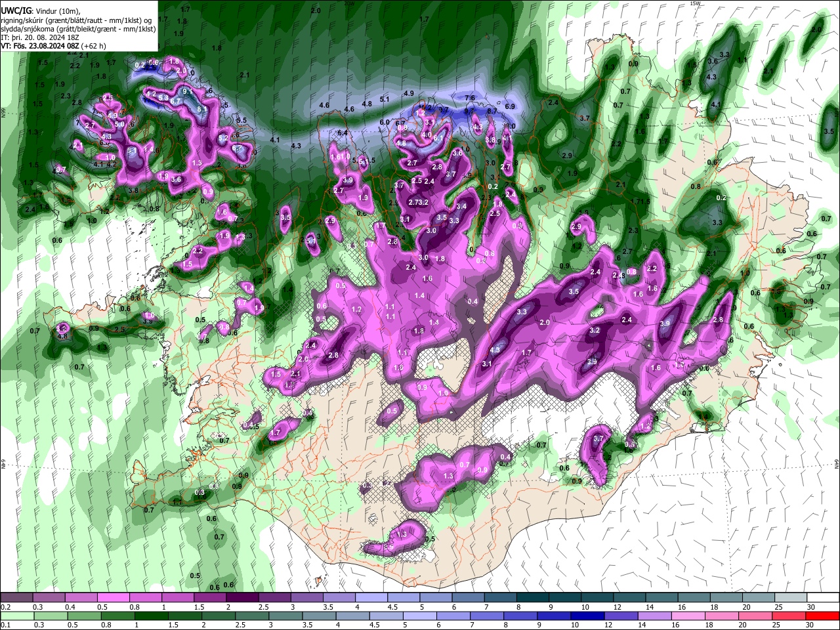Click the bold "UWC/IG" title text
This screenshot has height=630, width=840.
tap(16, 11)
